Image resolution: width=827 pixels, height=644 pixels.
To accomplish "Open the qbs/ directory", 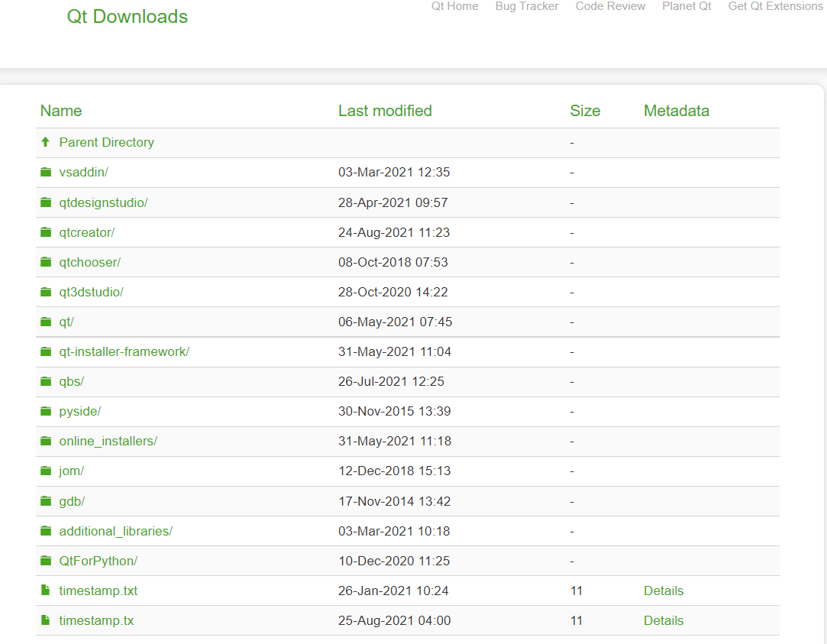I will 71,381.
